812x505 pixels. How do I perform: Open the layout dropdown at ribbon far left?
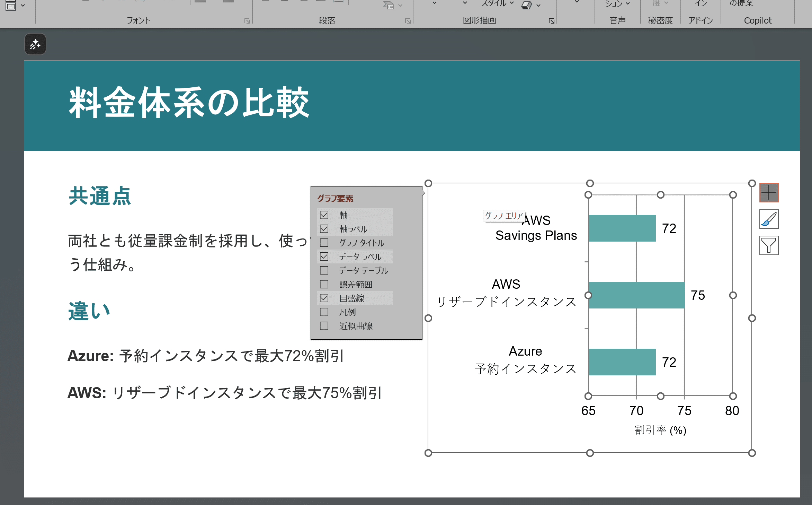tap(23, 5)
